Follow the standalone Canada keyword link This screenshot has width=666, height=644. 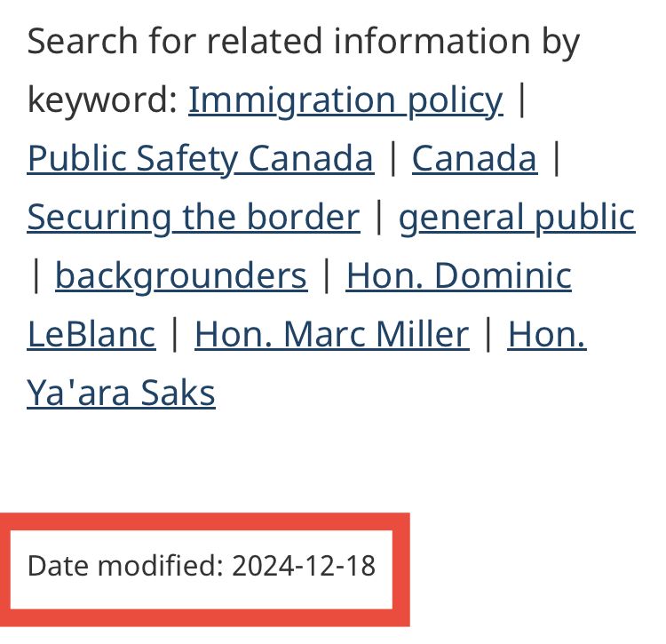click(x=474, y=158)
